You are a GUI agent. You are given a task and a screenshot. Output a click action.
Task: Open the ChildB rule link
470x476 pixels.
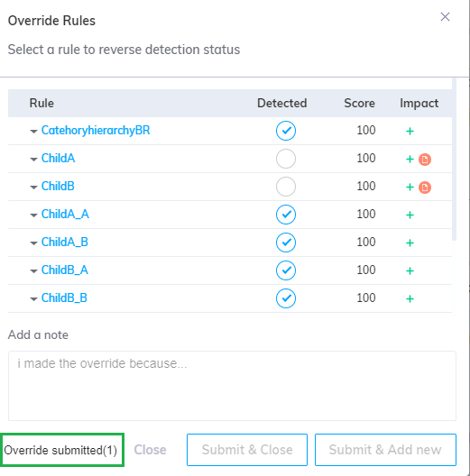[58, 186]
